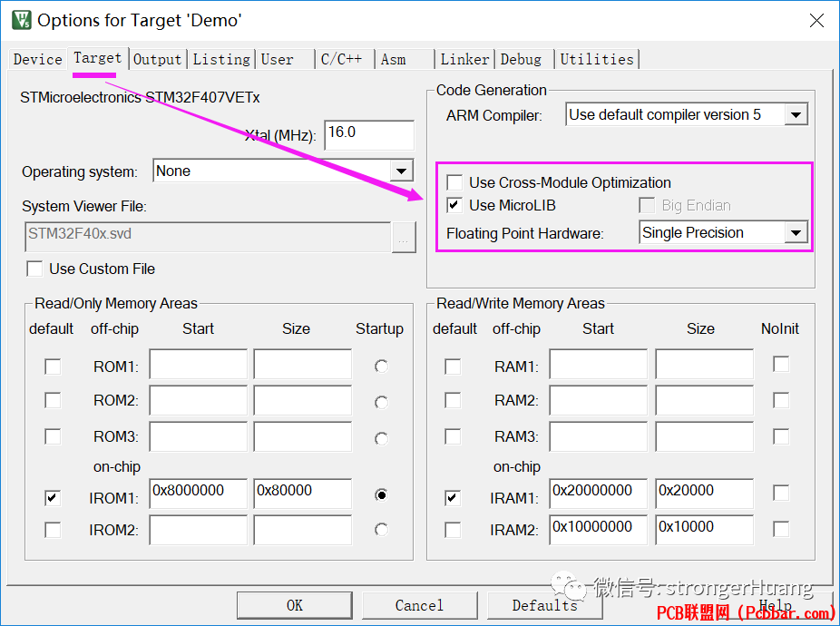840x626 pixels.
Task: Select the ROM1 Startup radio button
Action: (x=381, y=367)
